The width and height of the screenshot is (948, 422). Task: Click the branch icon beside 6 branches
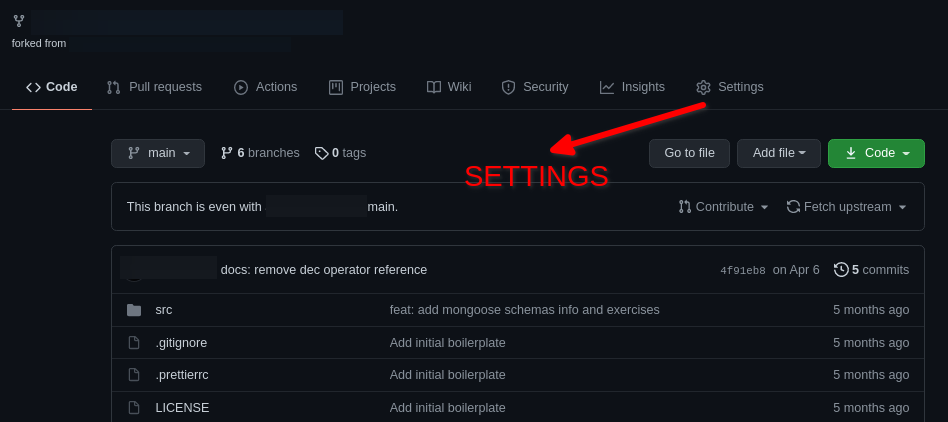pyautogui.click(x=227, y=153)
